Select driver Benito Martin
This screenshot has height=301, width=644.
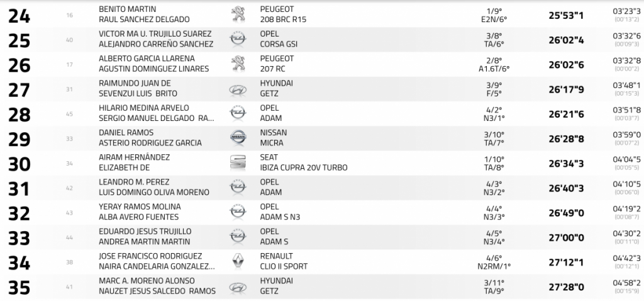click(128, 9)
